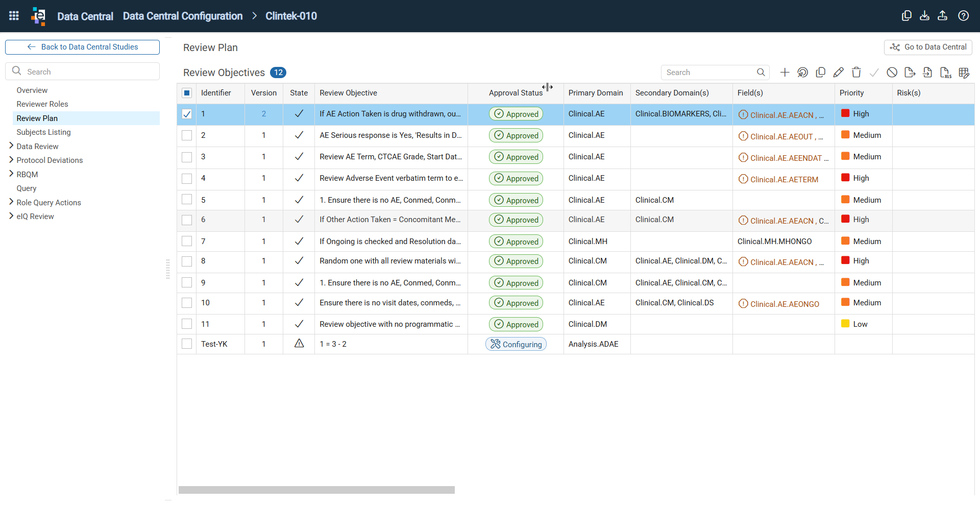The width and height of the screenshot is (980, 505).
Task: Expand the eIQ Review node
Action: [x=11, y=216]
